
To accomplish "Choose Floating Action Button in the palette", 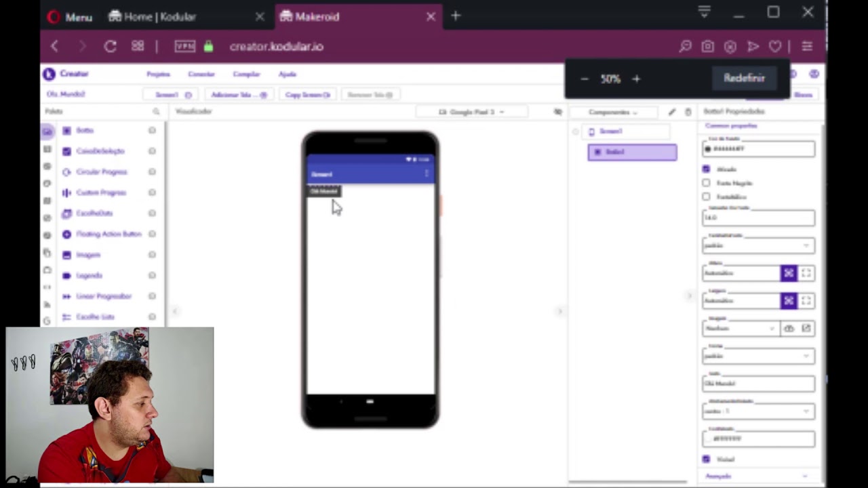I will pyautogui.click(x=108, y=234).
